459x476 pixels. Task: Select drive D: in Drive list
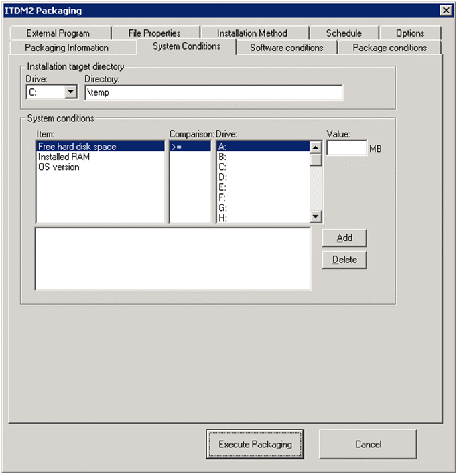(263, 177)
